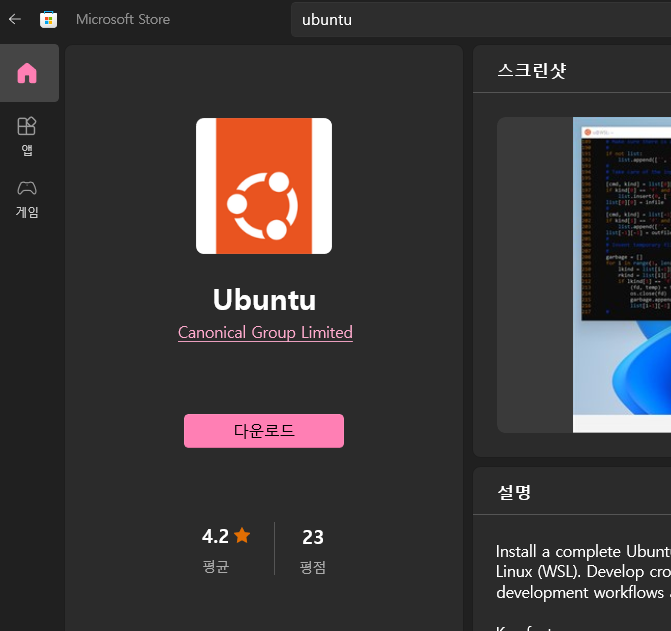Viewport: 671px width, 631px height.
Task: Click the 스크린샷 section header
Action: pos(532,71)
